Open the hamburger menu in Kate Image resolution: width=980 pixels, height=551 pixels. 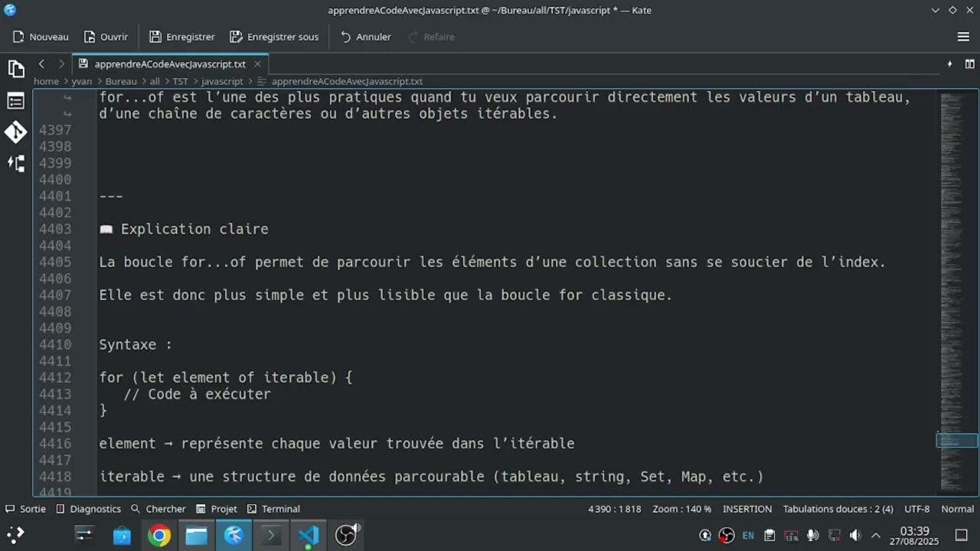963,37
